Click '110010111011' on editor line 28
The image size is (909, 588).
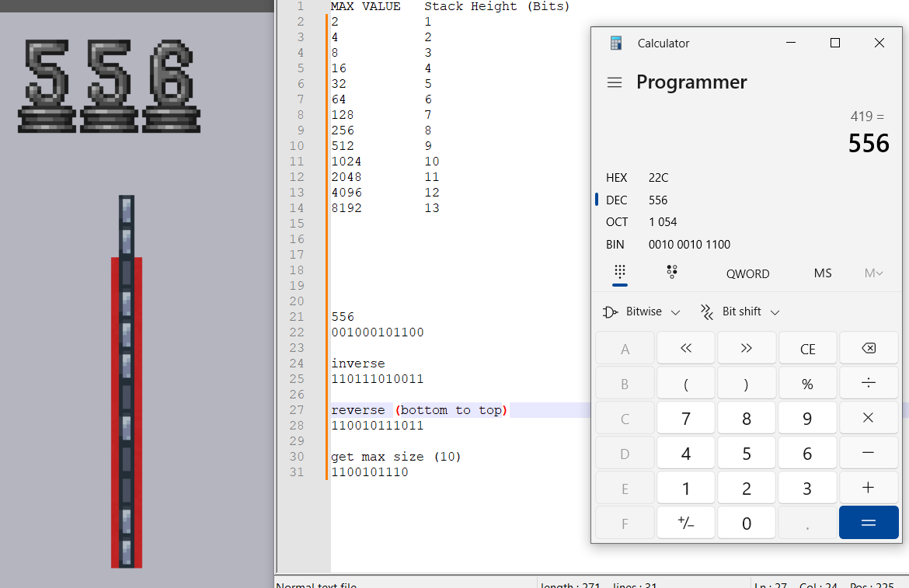coord(378,425)
